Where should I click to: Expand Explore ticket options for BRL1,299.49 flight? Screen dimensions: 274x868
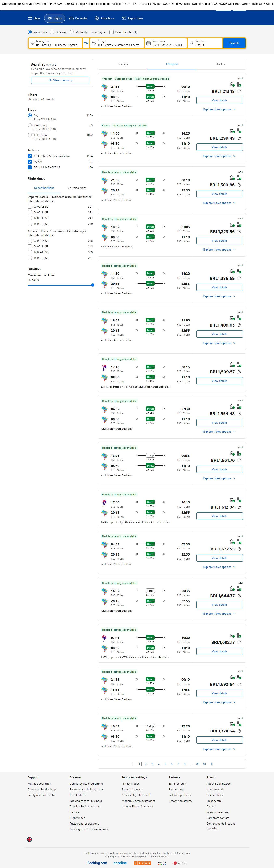click(219, 156)
